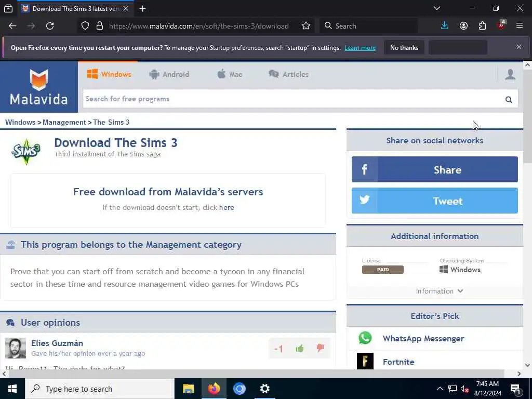Bookmark this page with the star icon
532x399 pixels.
point(305,26)
